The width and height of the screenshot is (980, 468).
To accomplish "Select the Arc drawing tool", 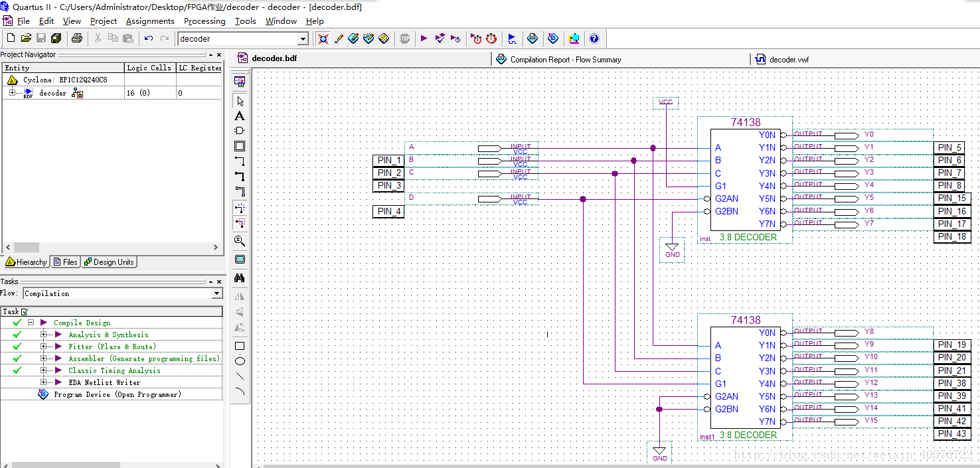I will point(240,392).
